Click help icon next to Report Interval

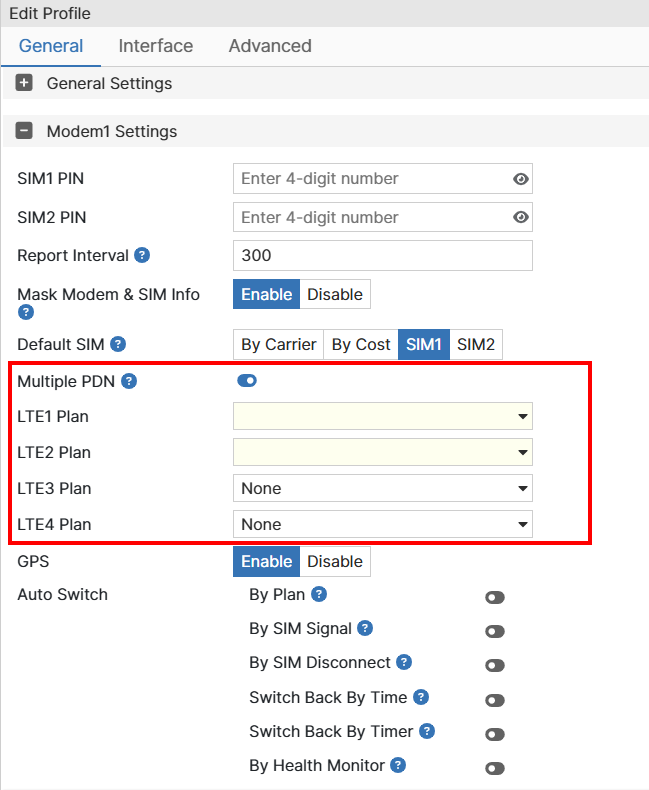tap(142, 255)
